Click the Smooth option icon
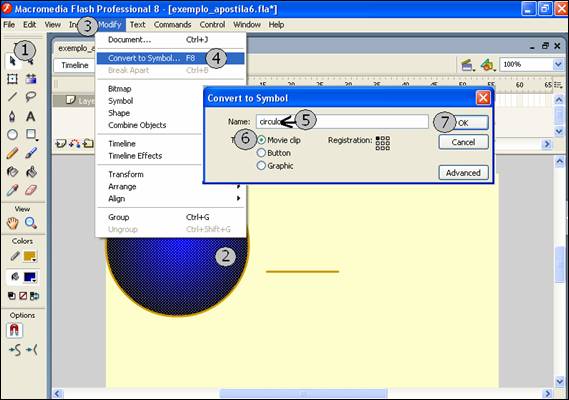Image resolution: width=569 pixels, height=400 pixels. click(15, 350)
